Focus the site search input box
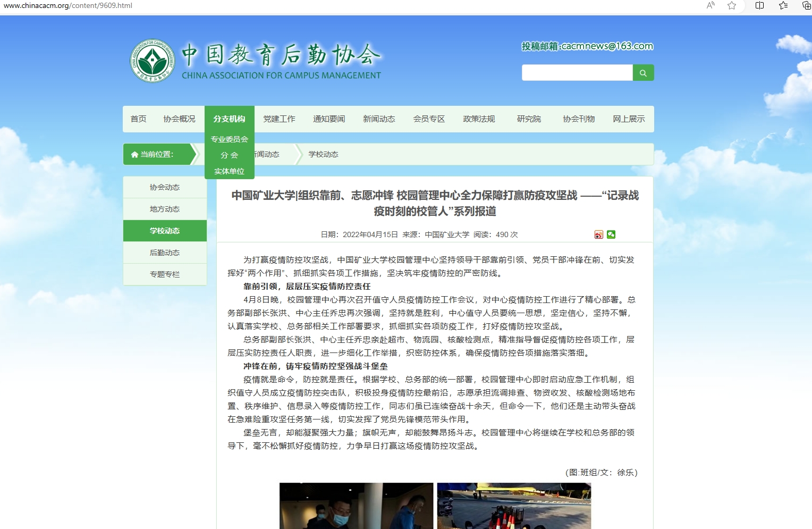Image resolution: width=812 pixels, height=529 pixels. coord(577,73)
